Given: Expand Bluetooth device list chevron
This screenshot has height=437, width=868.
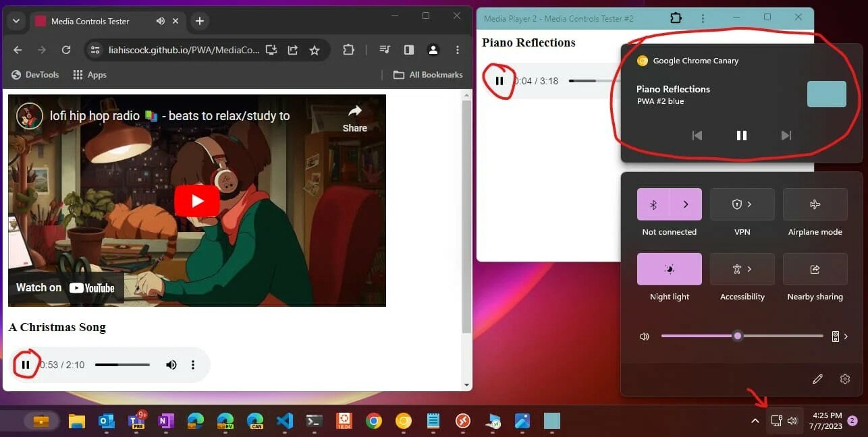Looking at the screenshot, I should tap(686, 204).
